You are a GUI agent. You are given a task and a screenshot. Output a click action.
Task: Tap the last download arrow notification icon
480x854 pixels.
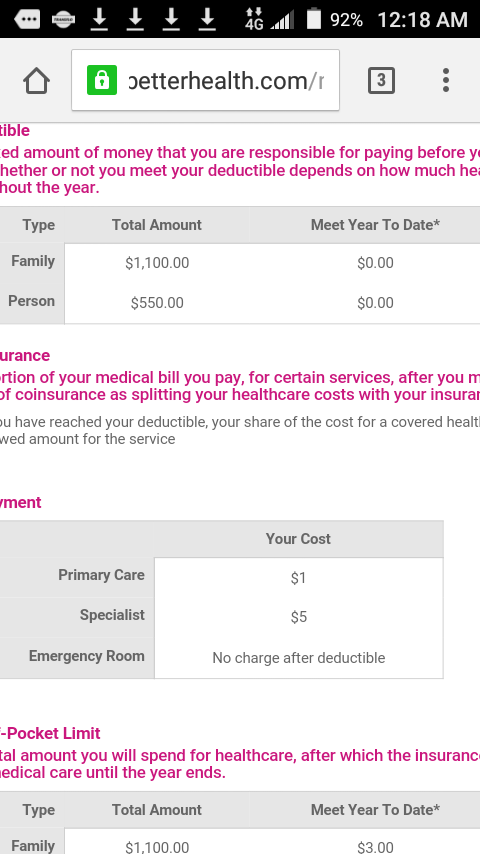tap(207, 19)
